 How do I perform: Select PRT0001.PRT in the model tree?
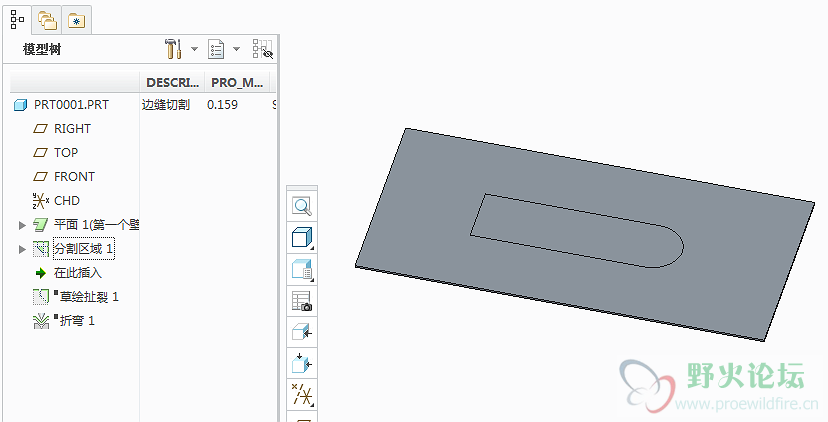[71, 105]
